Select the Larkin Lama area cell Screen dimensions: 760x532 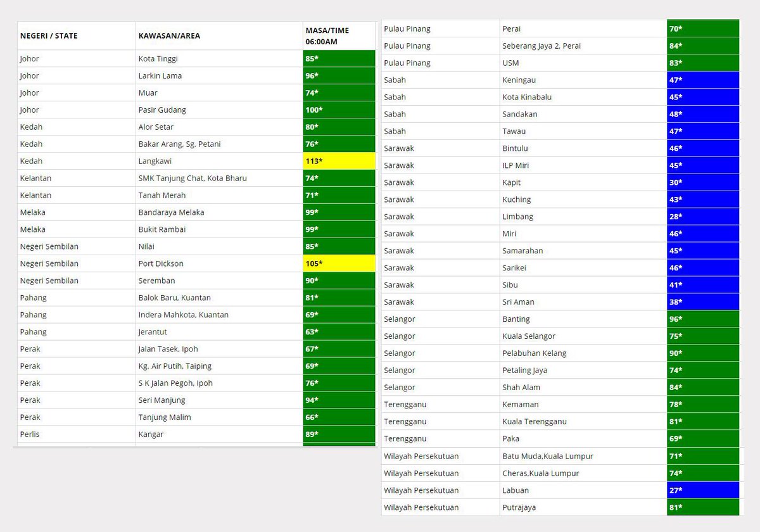[219, 76]
